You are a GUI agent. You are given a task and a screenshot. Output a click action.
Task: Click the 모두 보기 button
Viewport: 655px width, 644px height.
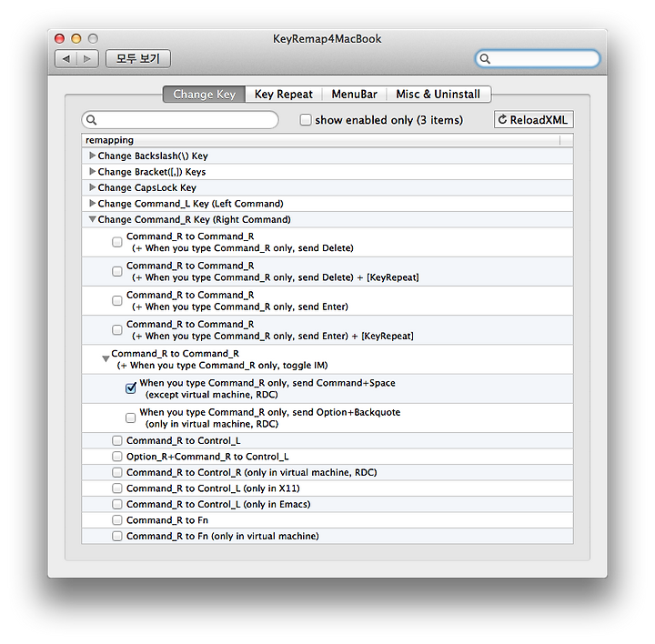[x=138, y=59]
